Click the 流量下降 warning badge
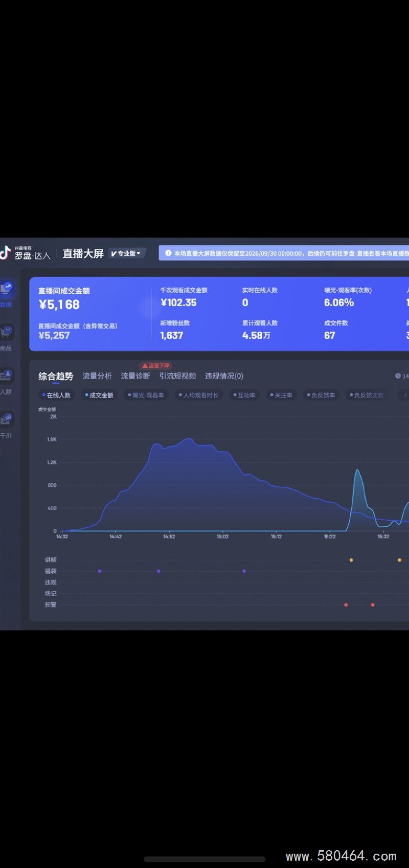This screenshot has width=409, height=868. (x=156, y=366)
